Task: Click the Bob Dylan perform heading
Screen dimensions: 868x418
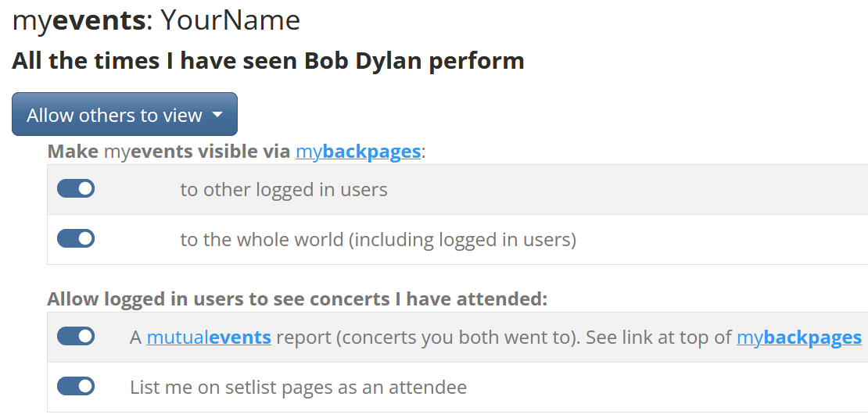Action: pyautogui.click(x=267, y=61)
